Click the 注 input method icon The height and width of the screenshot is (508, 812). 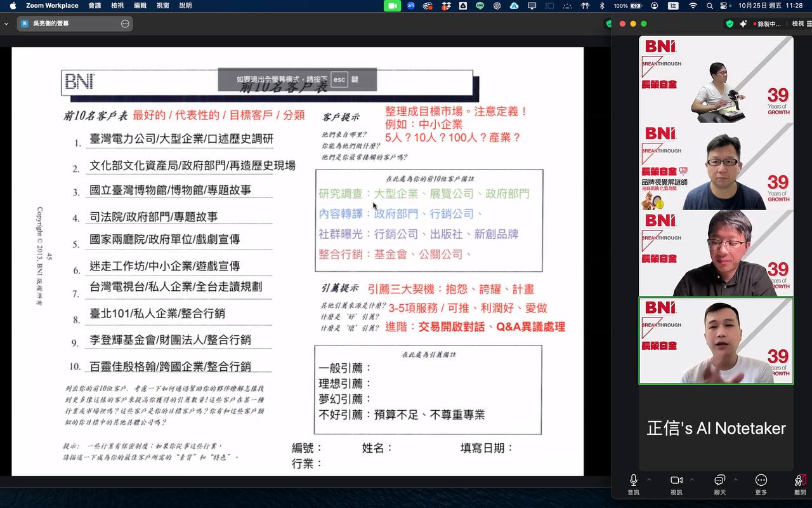[673, 5]
